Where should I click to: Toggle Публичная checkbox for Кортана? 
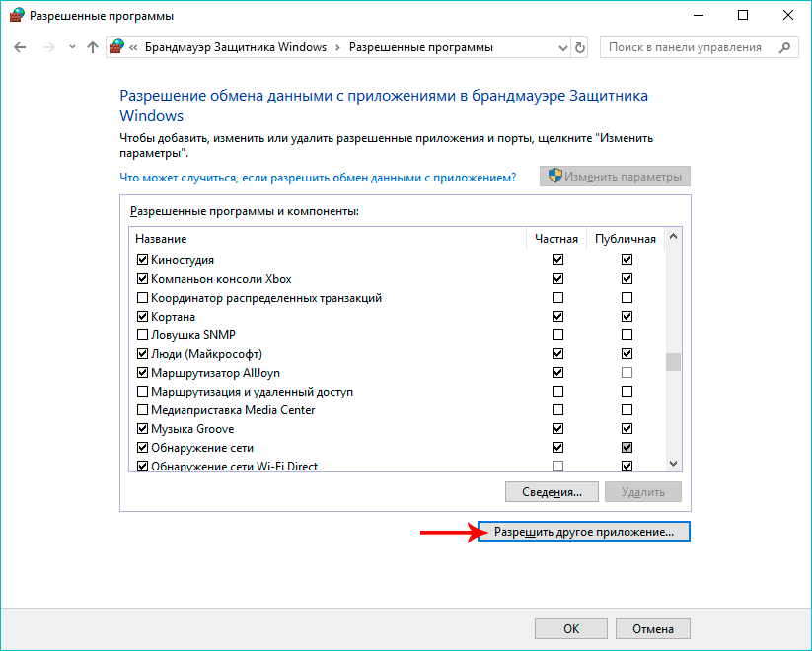click(627, 316)
